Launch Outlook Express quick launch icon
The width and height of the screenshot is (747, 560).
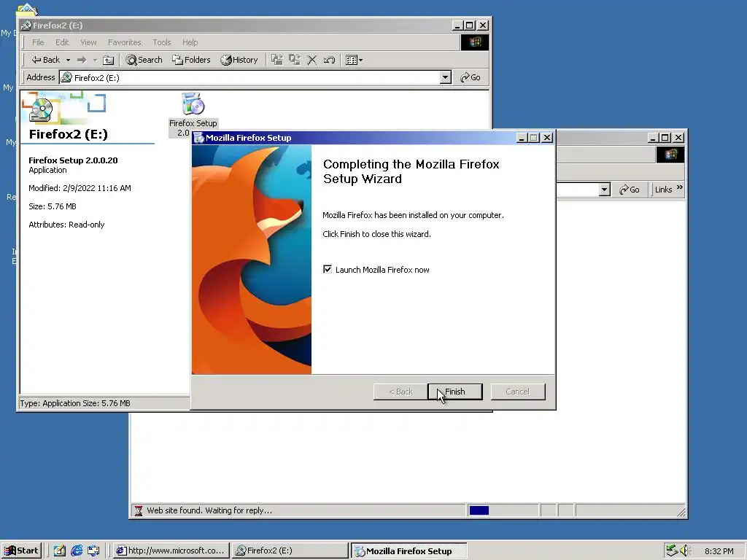93,551
